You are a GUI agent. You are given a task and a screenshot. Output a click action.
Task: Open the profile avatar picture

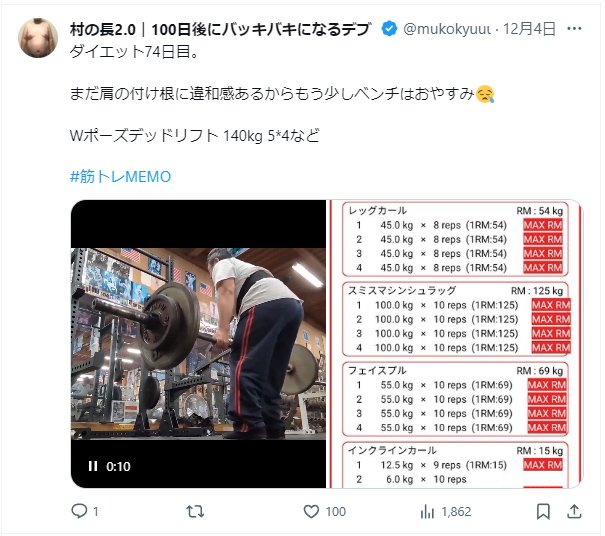(38, 38)
